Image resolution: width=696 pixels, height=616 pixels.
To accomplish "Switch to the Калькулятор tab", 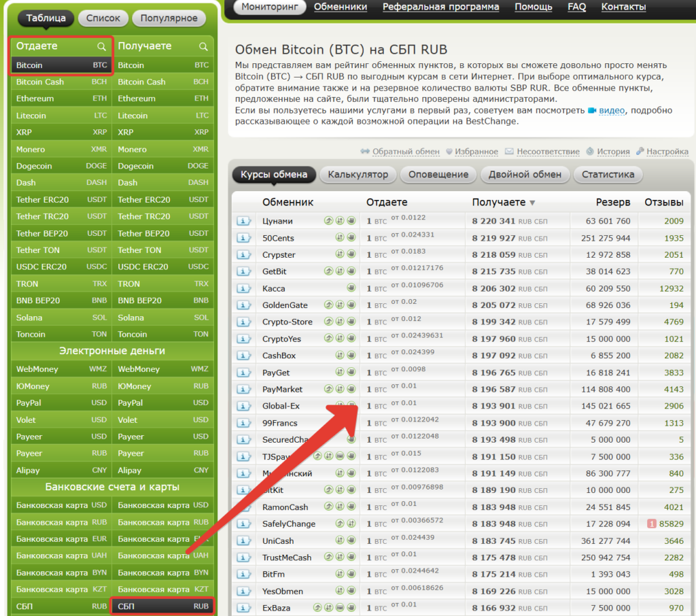I will pos(358,175).
